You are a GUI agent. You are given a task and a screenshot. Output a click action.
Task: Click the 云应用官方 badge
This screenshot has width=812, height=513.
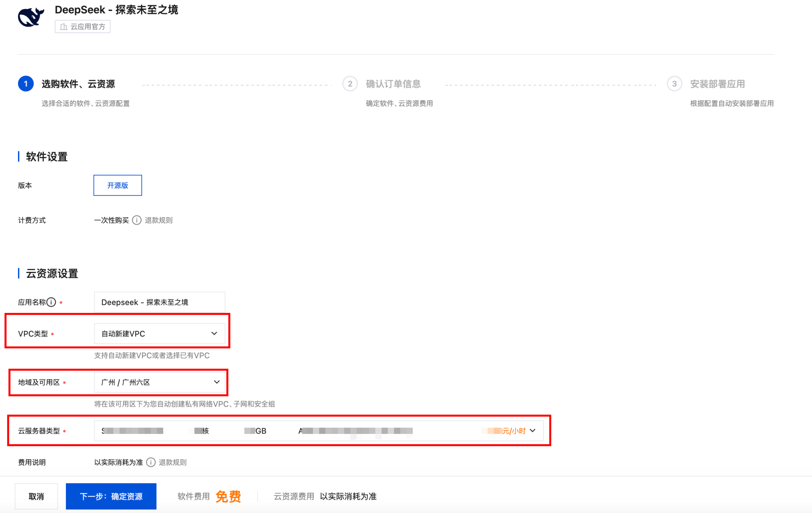click(x=82, y=27)
